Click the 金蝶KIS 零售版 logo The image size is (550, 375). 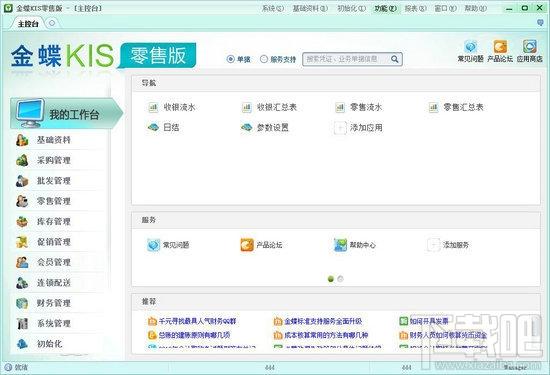point(103,55)
